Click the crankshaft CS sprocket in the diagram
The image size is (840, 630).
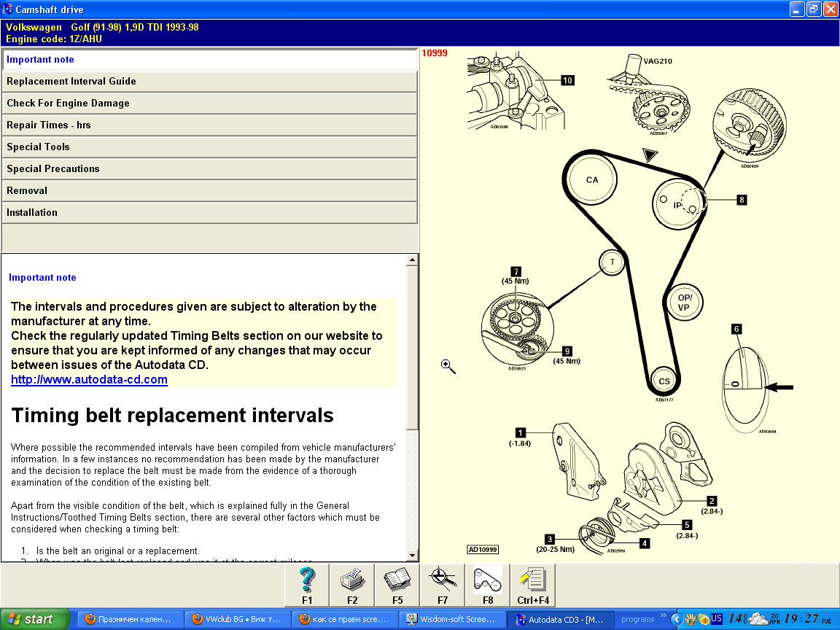[x=664, y=381]
